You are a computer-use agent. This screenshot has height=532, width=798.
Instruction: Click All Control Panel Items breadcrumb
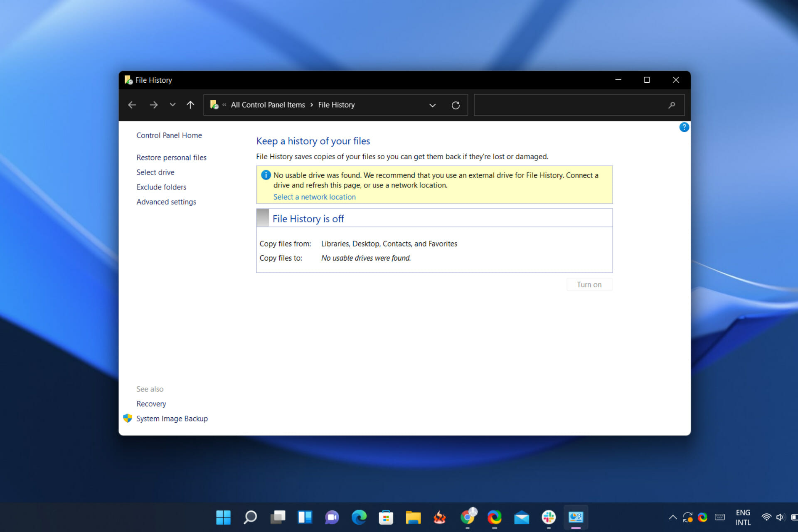point(268,105)
